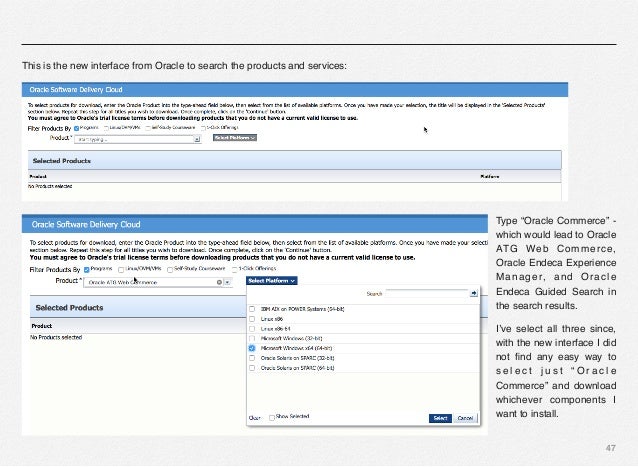
Task: Check IBM AIX on POWER Systems (64-bit)
Action: tap(252, 309)
